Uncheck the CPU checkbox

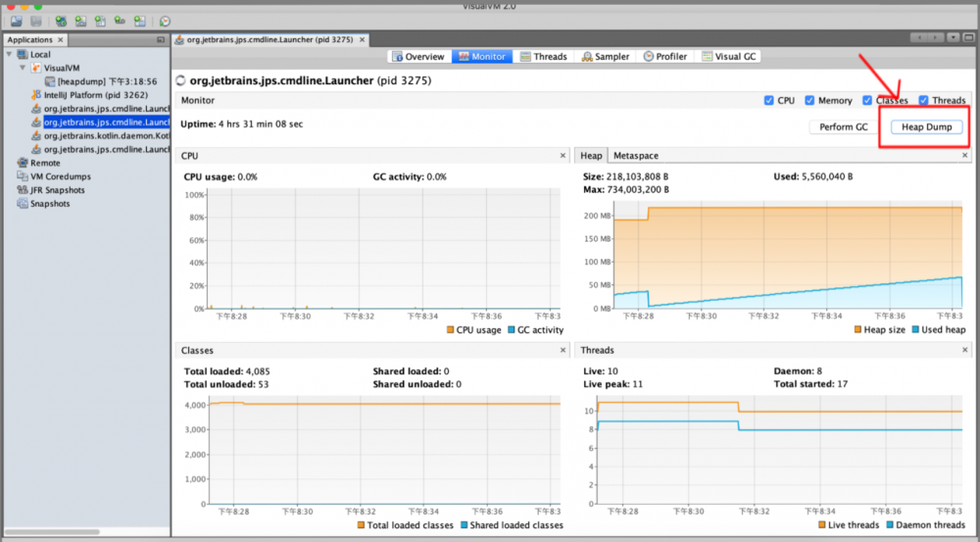768,100
